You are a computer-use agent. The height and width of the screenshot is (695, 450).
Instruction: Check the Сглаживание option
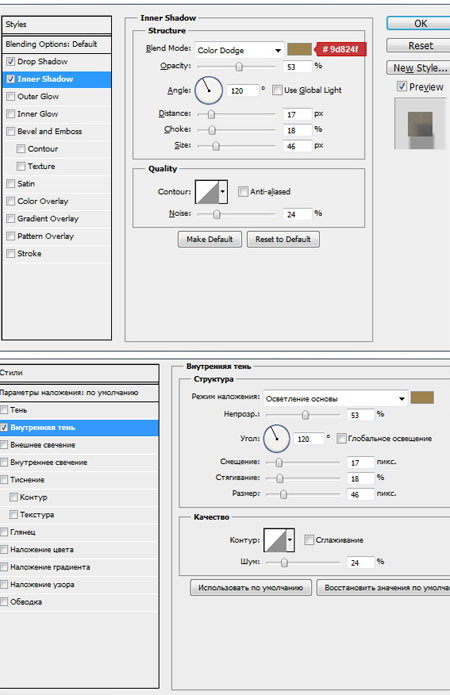tap(309, 540)
